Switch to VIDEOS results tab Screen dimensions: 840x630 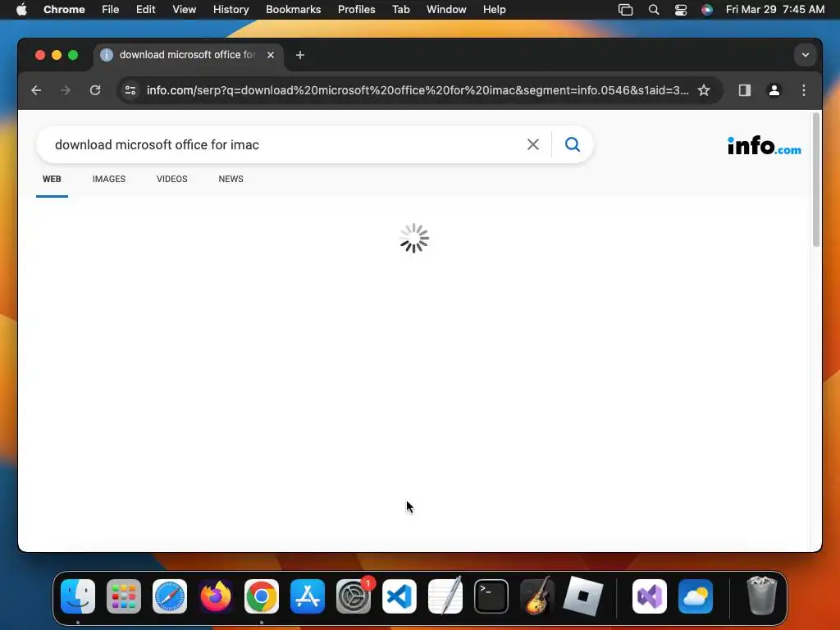coord(172,179)
